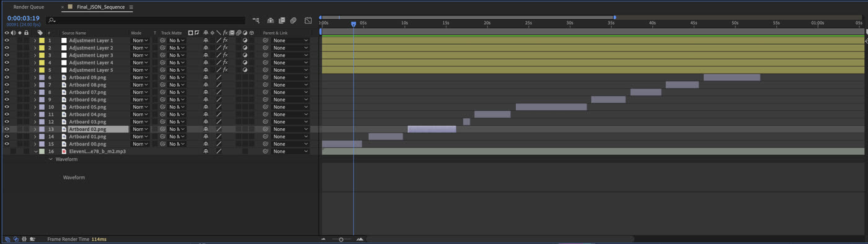Close the Final_JSON_Sequence tab
This screenshot has width=868, height=244.
[62, 7]
